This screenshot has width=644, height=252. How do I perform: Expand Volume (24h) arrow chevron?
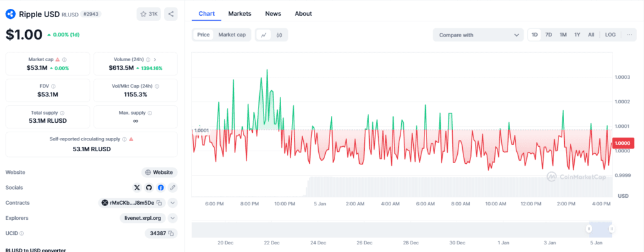pyautogui.click(x=155, y=59)
